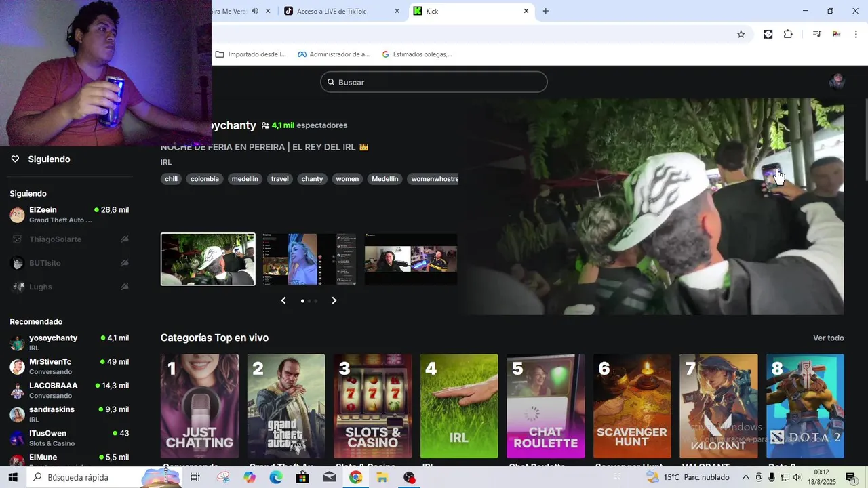Open the IRL category card number 4
The image size is (868, 488).
(x=459, y=406)
